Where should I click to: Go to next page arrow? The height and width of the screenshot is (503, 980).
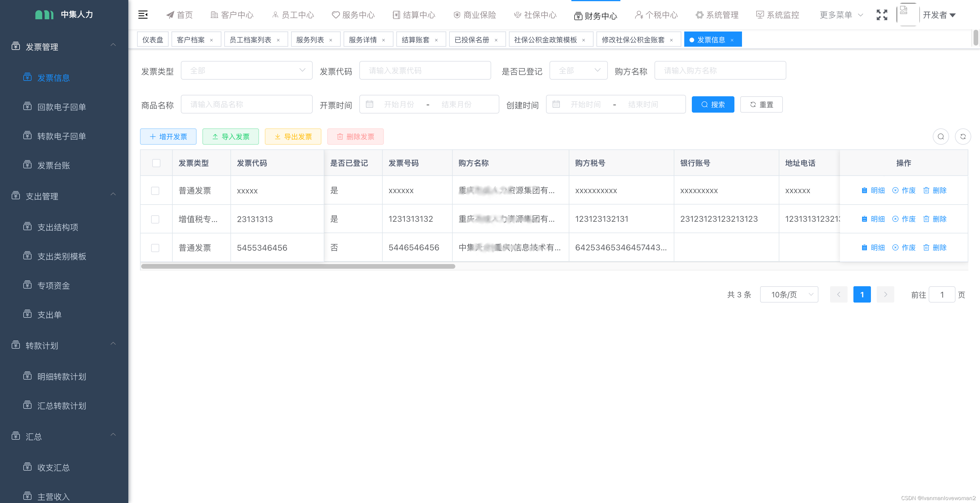(x=885, y=294)
